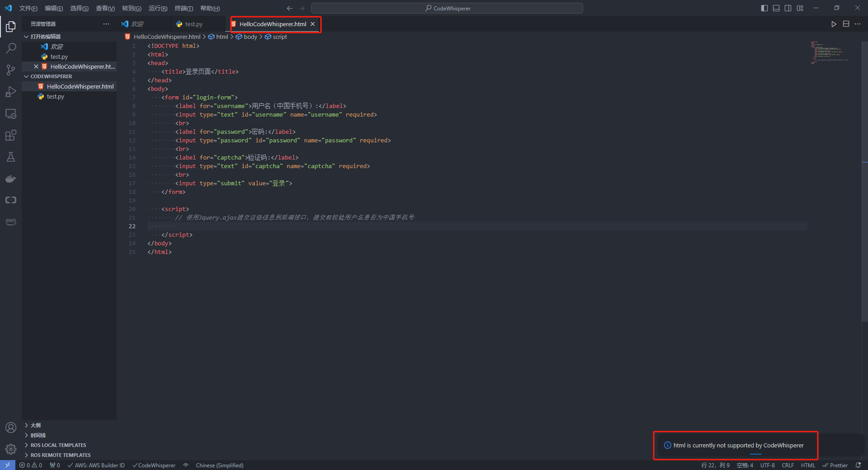The height and width of the screenshot is (470, 868).
Task: Open the Source Control view
Action: pyautogui.click(x=11, y=70)
